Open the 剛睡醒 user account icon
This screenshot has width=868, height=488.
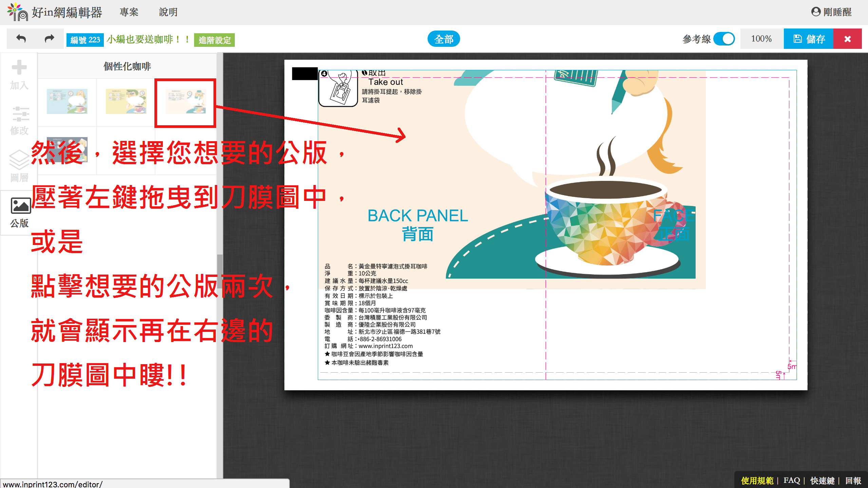815,12
